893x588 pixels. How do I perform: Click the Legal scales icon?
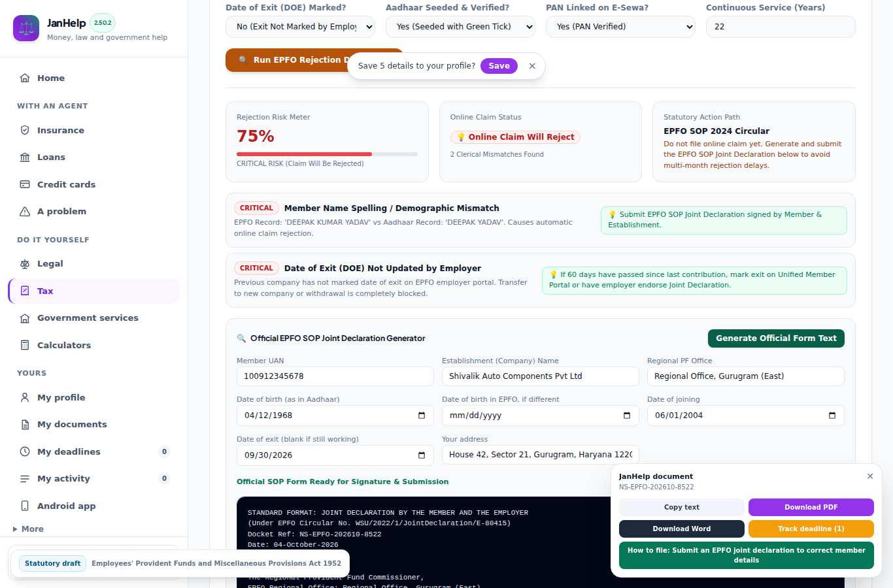[25, 263]
